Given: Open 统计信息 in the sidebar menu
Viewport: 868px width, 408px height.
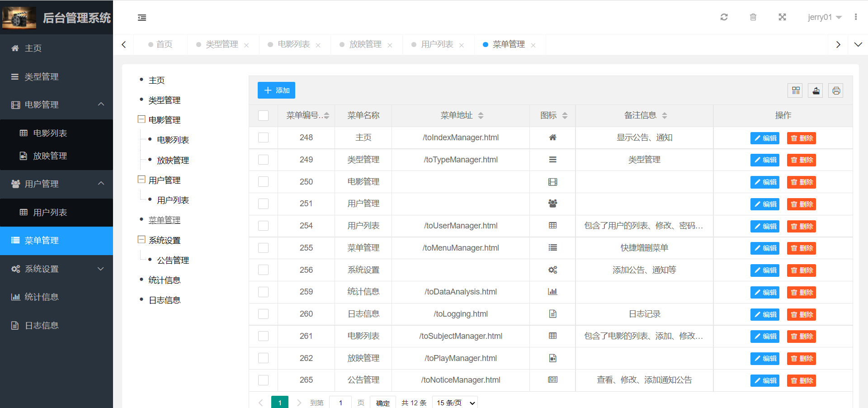Looking at the screenshot, I should click(57, 297).
